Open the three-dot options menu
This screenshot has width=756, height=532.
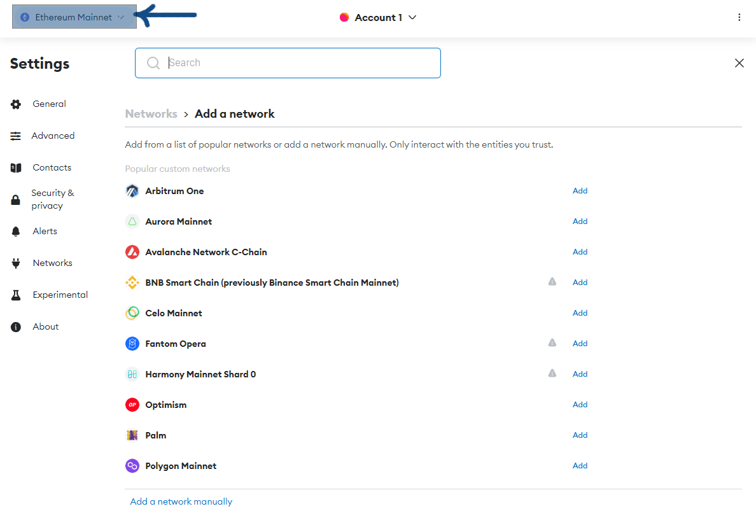click(x=739, y=17)
